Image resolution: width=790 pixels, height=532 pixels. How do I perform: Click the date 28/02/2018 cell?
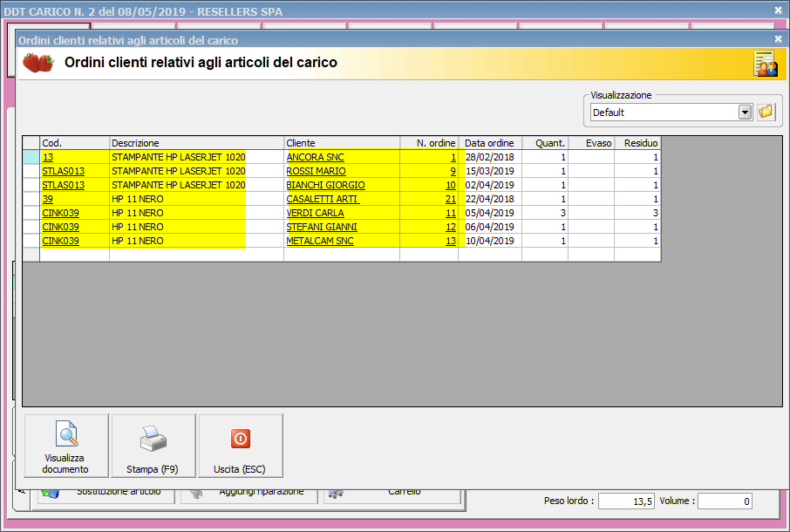[x=490, y=157]
